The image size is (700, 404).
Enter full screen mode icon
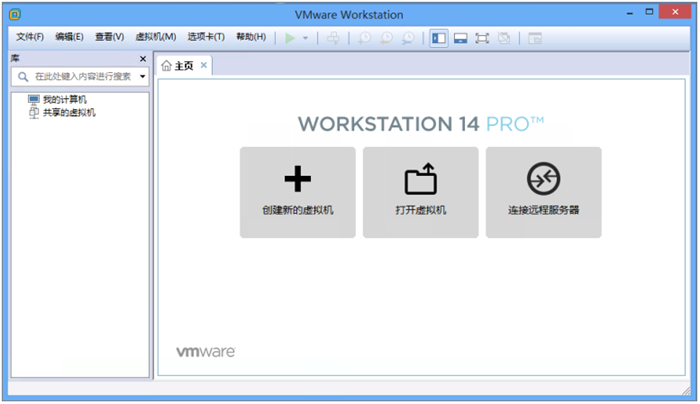482,38
